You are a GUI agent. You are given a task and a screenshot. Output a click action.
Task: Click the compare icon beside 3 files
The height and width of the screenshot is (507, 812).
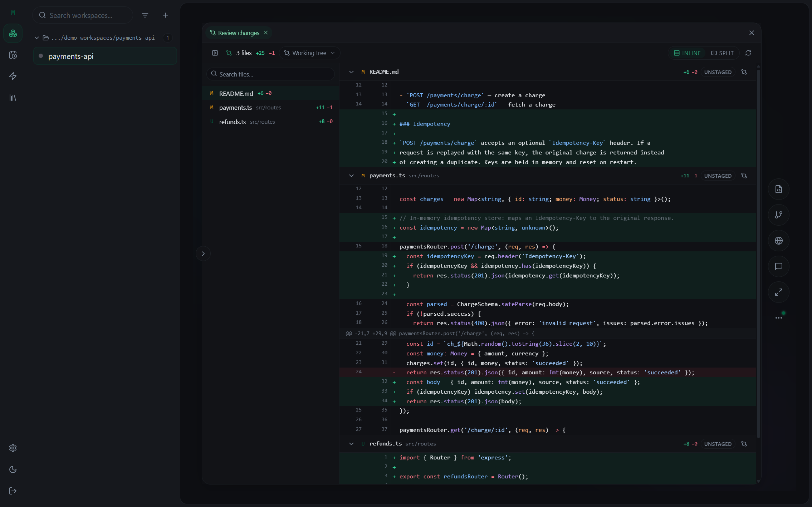click(x=229, y=53)
